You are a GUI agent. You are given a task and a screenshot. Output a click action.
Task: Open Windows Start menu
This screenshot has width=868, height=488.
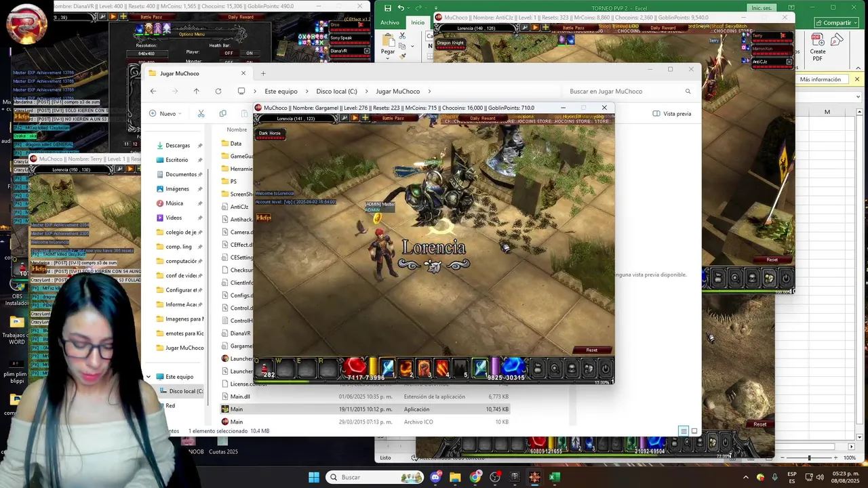(314, 477)
